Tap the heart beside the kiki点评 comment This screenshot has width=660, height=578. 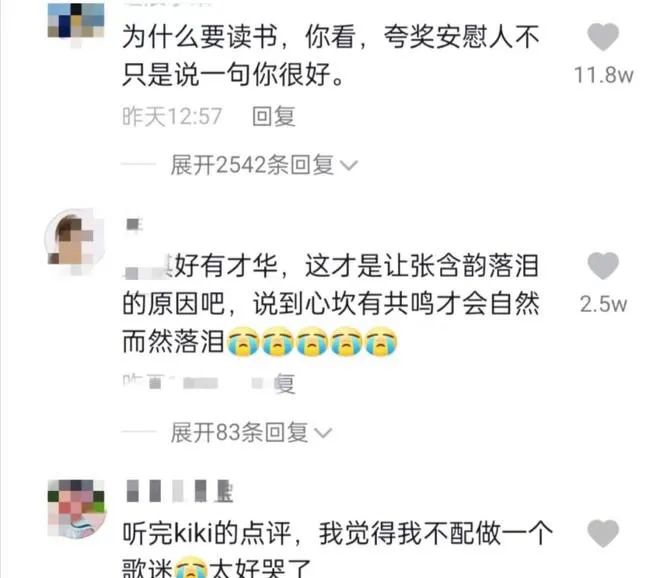(603, 533)
